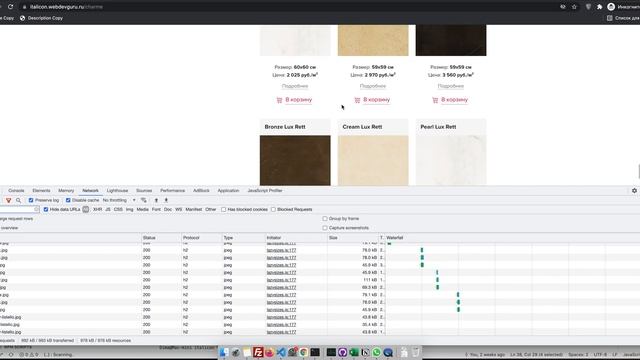
Task: Enable the Group by frame checkbox
Action: (x=325, y=219)
